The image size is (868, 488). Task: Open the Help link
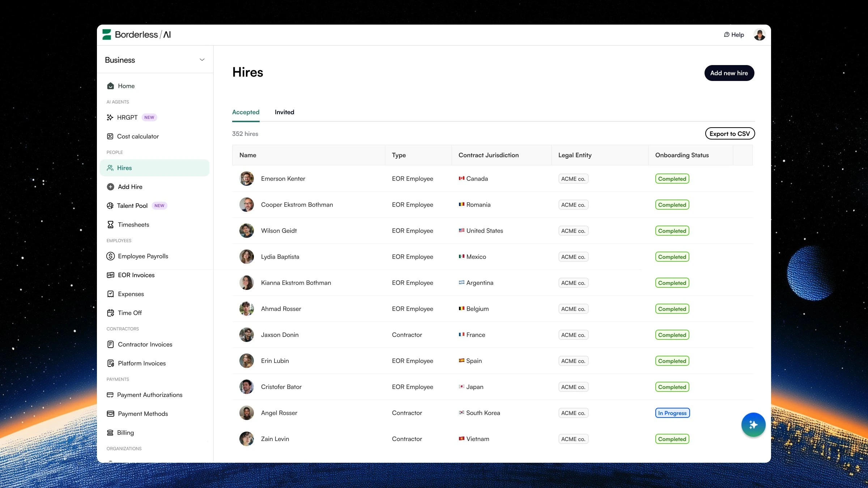pyautogui.click(x=734, y=35)
